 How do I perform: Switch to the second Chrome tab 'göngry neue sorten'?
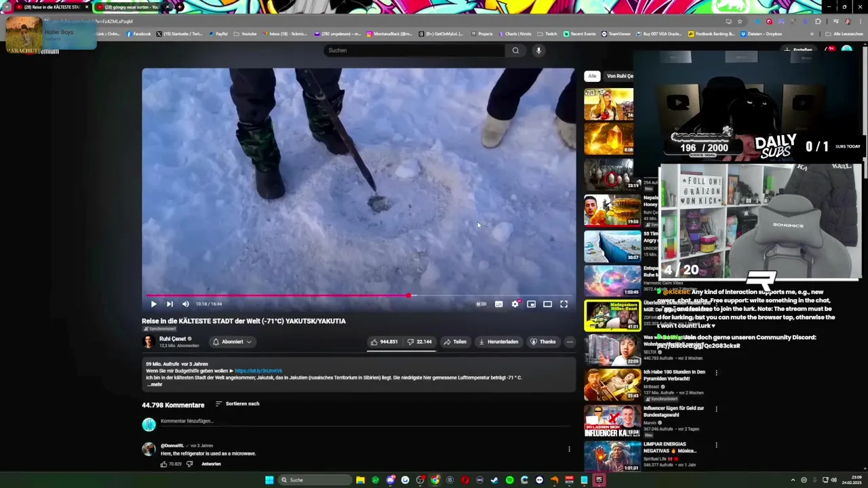(x=132, y=7)
